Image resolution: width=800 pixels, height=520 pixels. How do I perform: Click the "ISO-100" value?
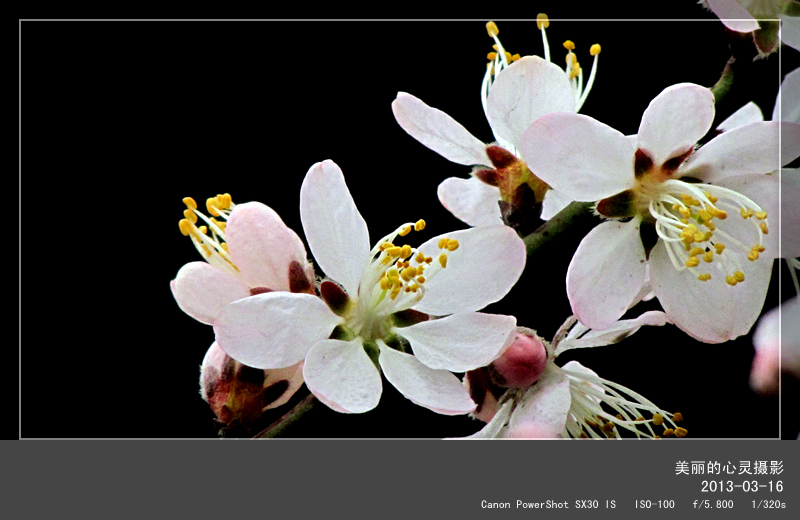click(x=655, y=504)
